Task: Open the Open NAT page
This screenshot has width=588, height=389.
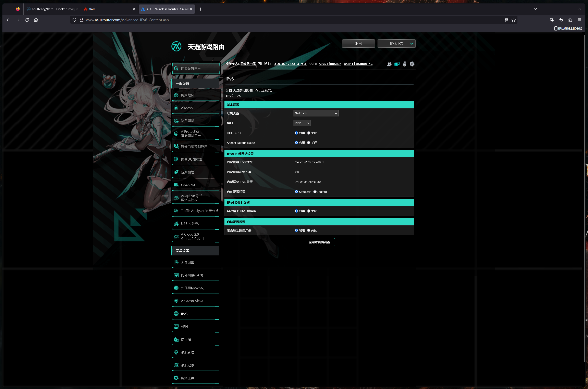Action: [x=189, y=185]
